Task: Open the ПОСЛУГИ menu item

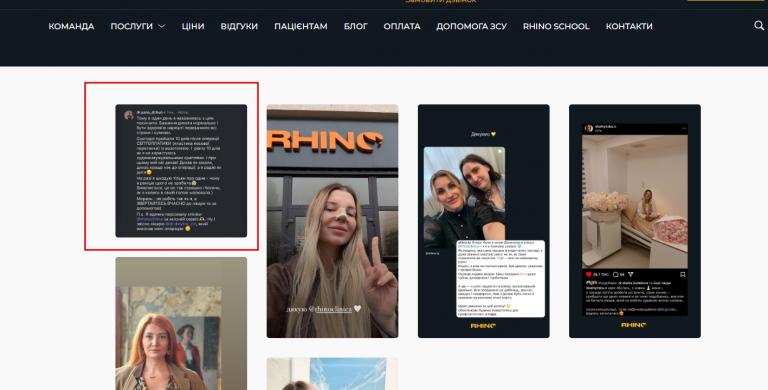Action: coord(132,26)
